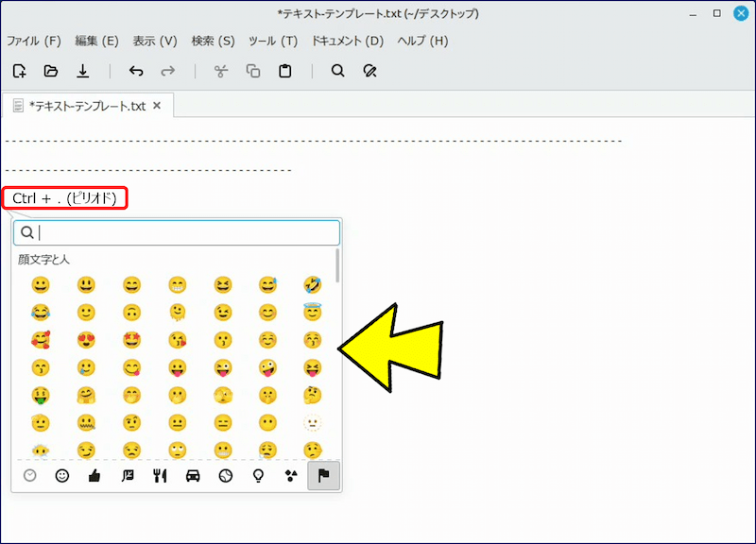756x544 pixels.
Task: Insert the first grinning face emoji
Action: coord(40,284)
